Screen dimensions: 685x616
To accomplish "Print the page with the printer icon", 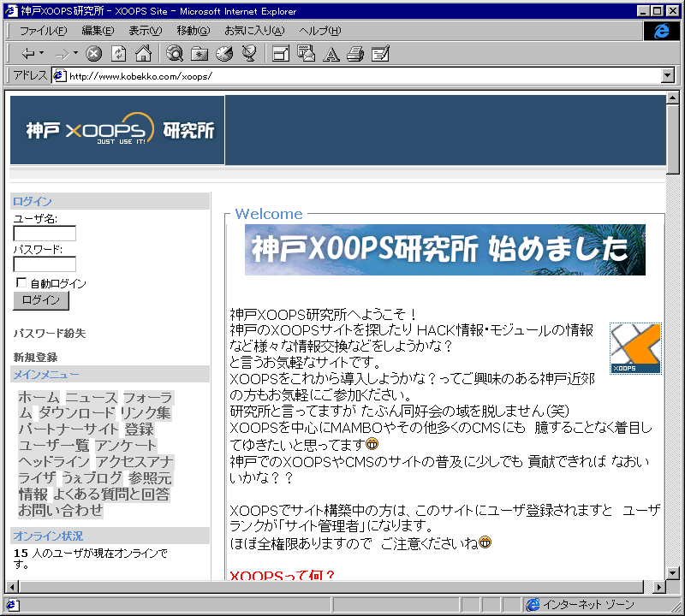I will pyautogui.click(x=355, y=54).
